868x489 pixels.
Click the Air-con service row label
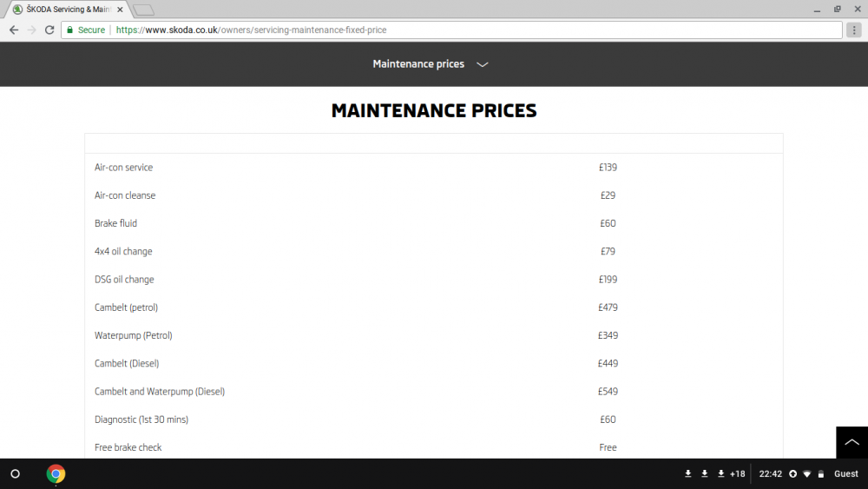[x=123, y=168]
